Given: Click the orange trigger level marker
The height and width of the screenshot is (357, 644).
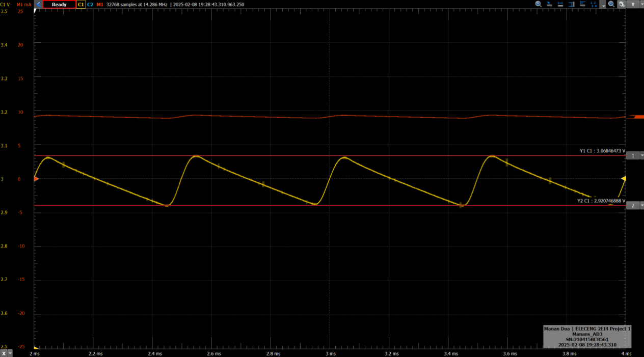Looking at the screenshot, I should pos(35,179).
